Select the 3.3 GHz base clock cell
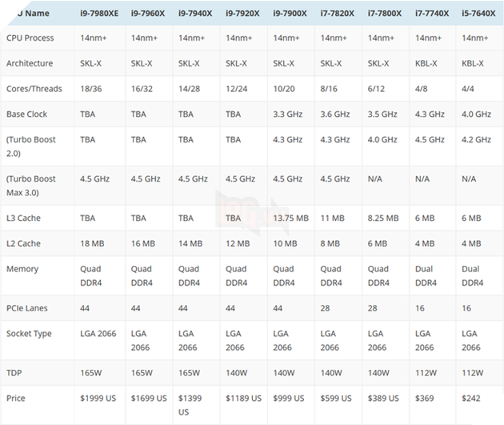This screenshot has width=504, height=425. (288, 114)
